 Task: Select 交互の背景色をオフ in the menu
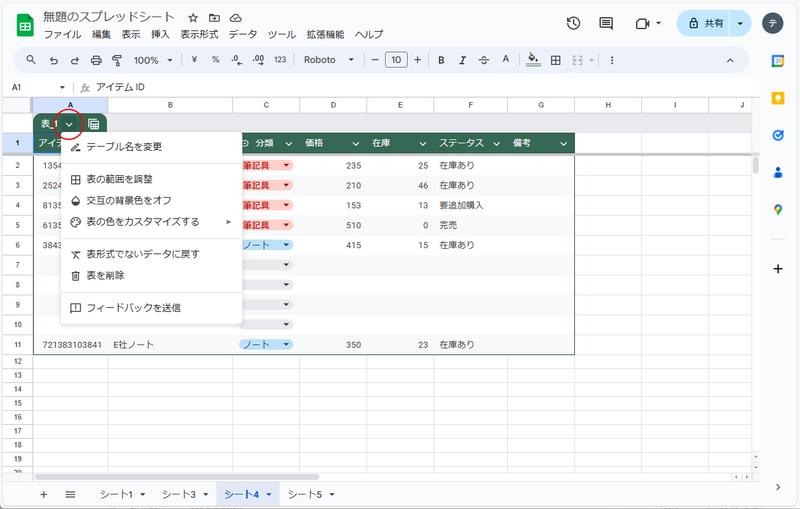(128, 200)
